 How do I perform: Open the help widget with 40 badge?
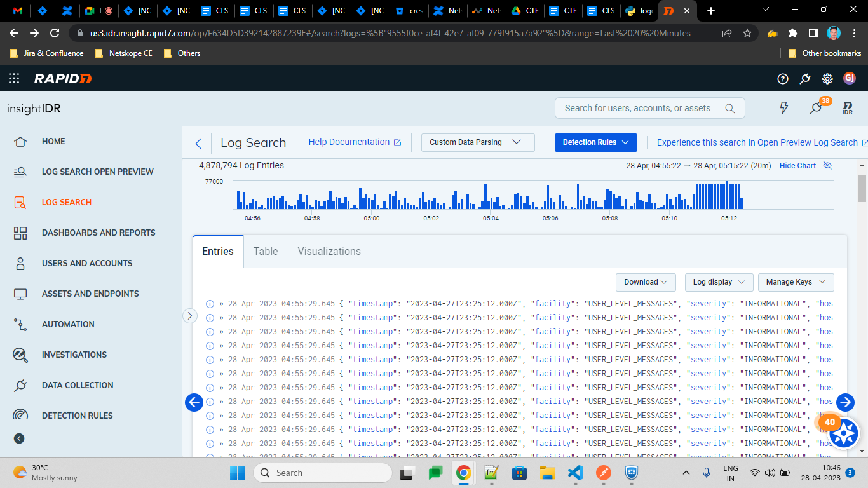click(x=844, y=433)
